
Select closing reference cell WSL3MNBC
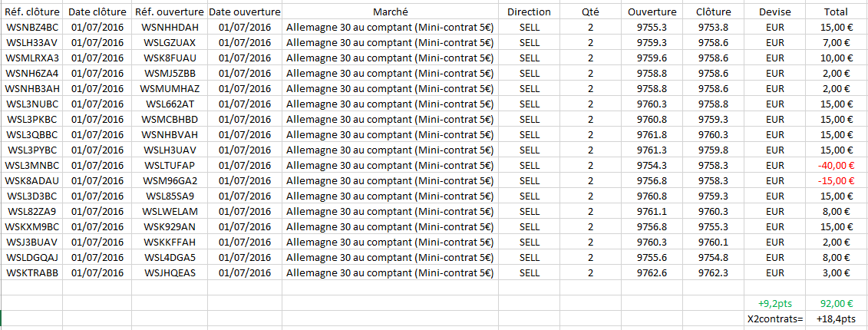point(32,165)
